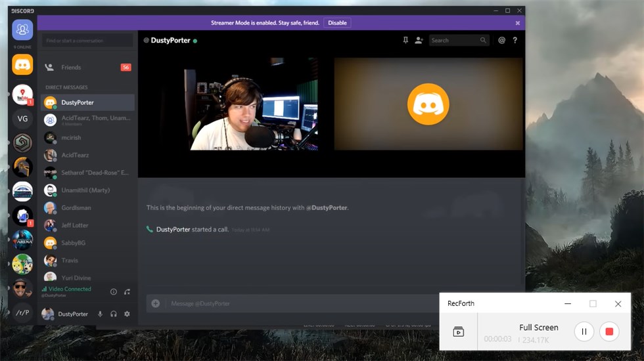644x361 pixels.
Task: Open the Friends list
Action: click(87, 67)
